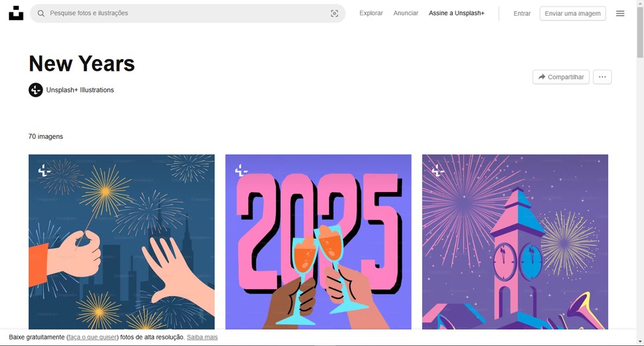Click Unsplash+ badge on clock tower image
The image size is (644, 346).
point(438,170)
